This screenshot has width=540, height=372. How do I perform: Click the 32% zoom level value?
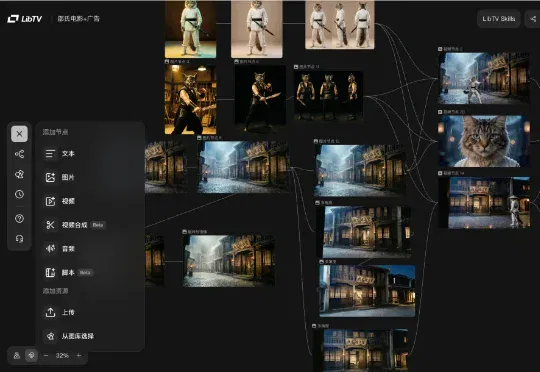(62, 355)
